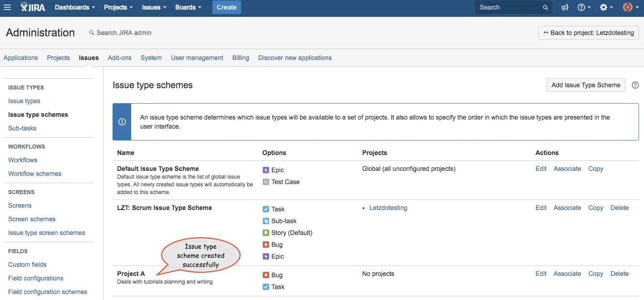Click the JIRA logo
The image size is (644, 300).
[x=34, y=7]
